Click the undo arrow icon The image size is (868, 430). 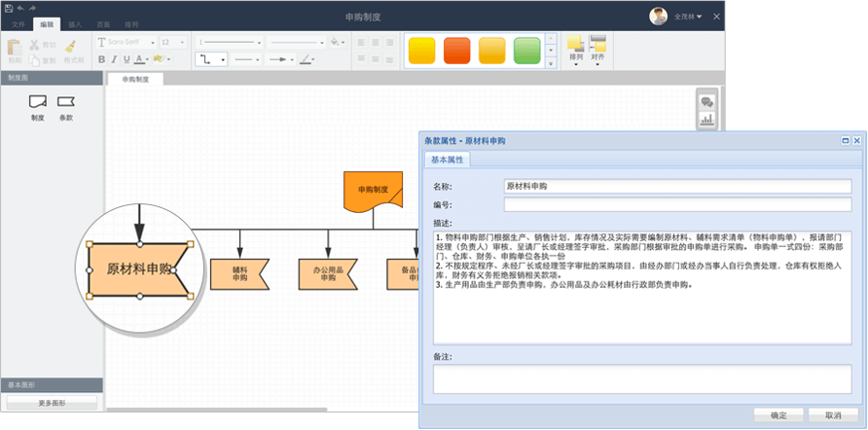coord(19,7)
